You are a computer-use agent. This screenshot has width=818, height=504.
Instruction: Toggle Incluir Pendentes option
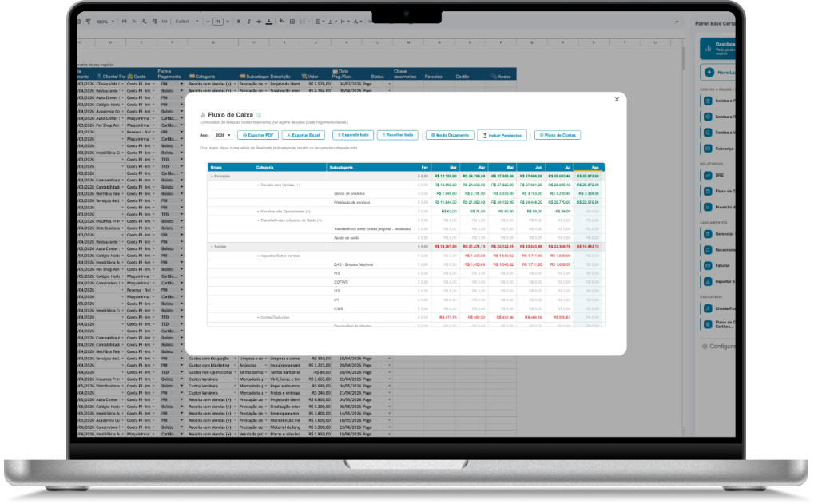click(x=502, y=135)
